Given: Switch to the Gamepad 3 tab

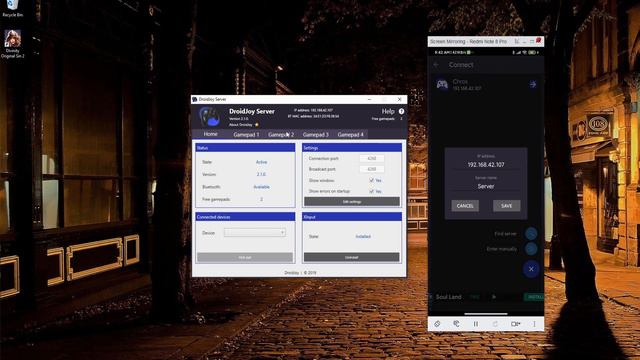Looking at the screenshot, I should (316, 134).
